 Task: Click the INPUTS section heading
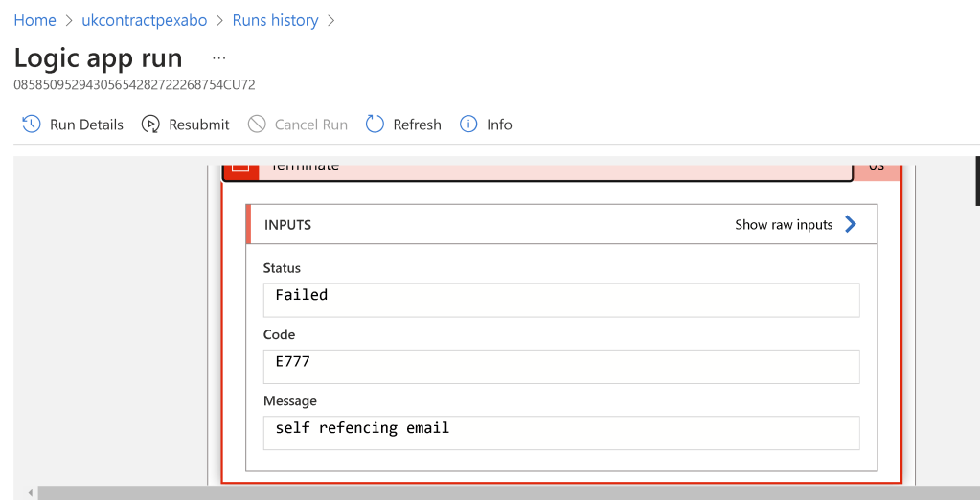pos(287,225)
